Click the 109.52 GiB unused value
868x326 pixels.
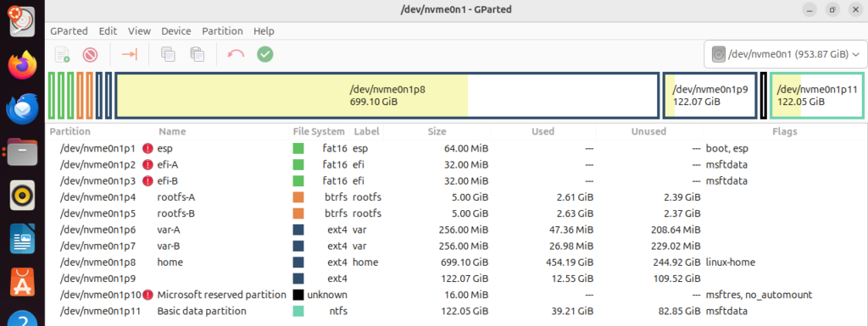[x=676, y=279]
